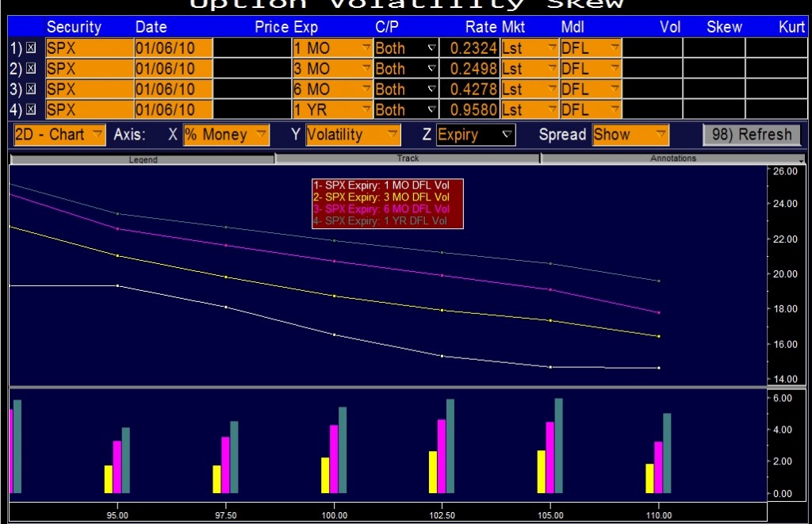
Task: Click the 0.2324 rate field
Action: click(x=474, y=48)
